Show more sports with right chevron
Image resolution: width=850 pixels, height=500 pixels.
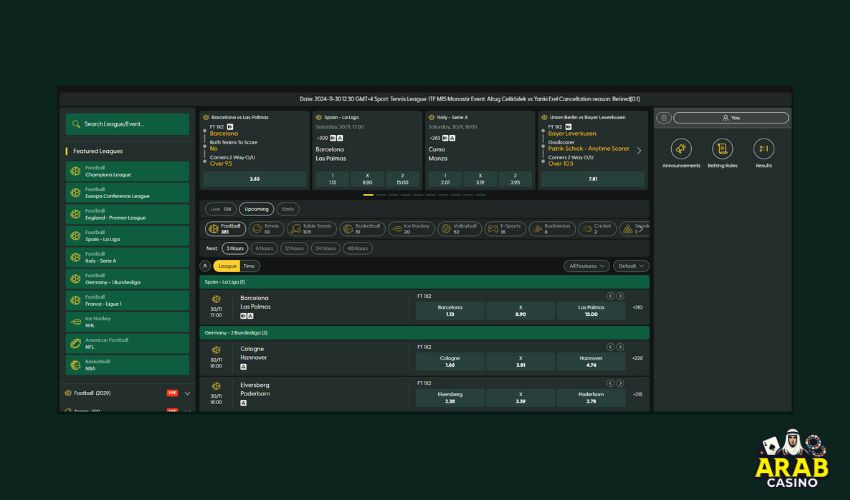point(641,229)
